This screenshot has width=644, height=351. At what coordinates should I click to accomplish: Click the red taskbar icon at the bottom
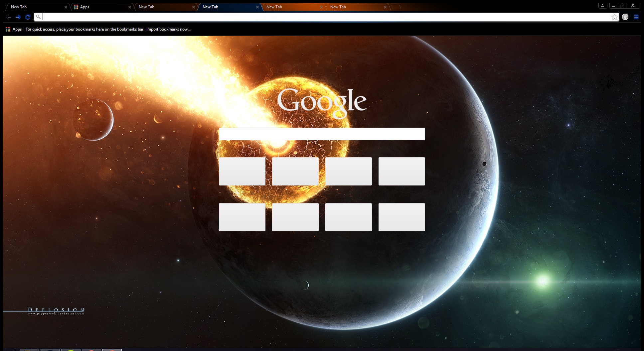[x=92, y=350]
